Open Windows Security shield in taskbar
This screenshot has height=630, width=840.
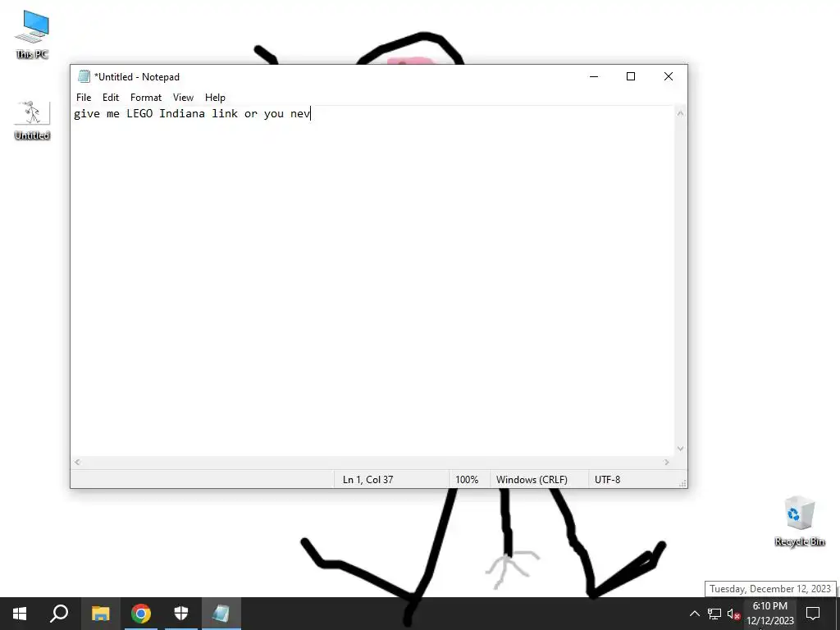point(181,614)
